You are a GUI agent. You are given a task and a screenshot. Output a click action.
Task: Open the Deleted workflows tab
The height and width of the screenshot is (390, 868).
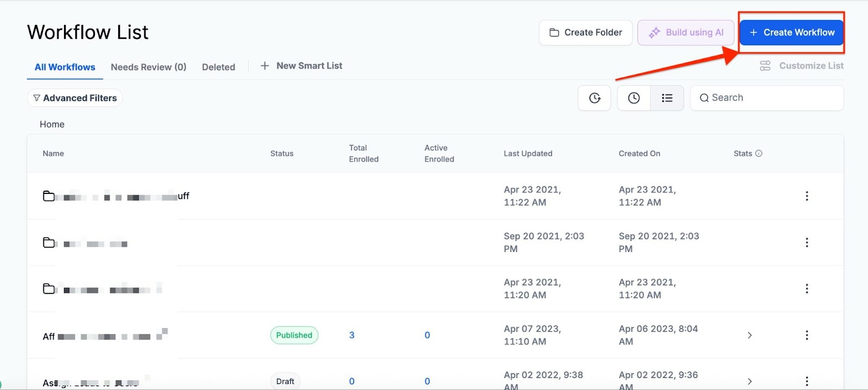(x=218, y=67)
